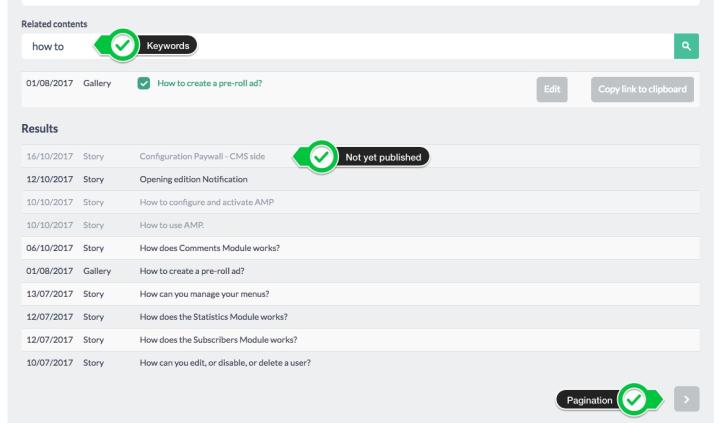This screenshot has width=720, height=423.
Task: Click the next page arrow button
Action: point(685,398)
